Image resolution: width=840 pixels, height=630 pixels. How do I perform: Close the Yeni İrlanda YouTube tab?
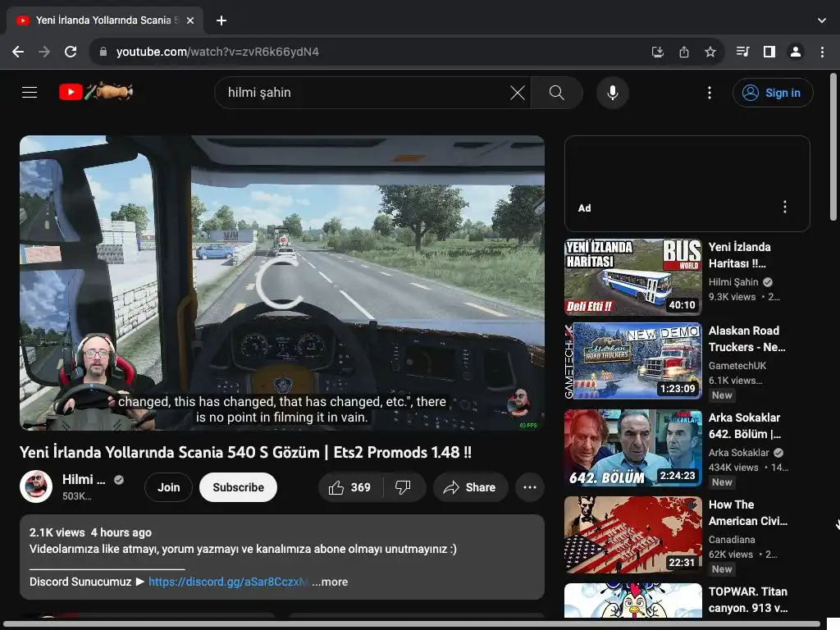pos(190,21)
